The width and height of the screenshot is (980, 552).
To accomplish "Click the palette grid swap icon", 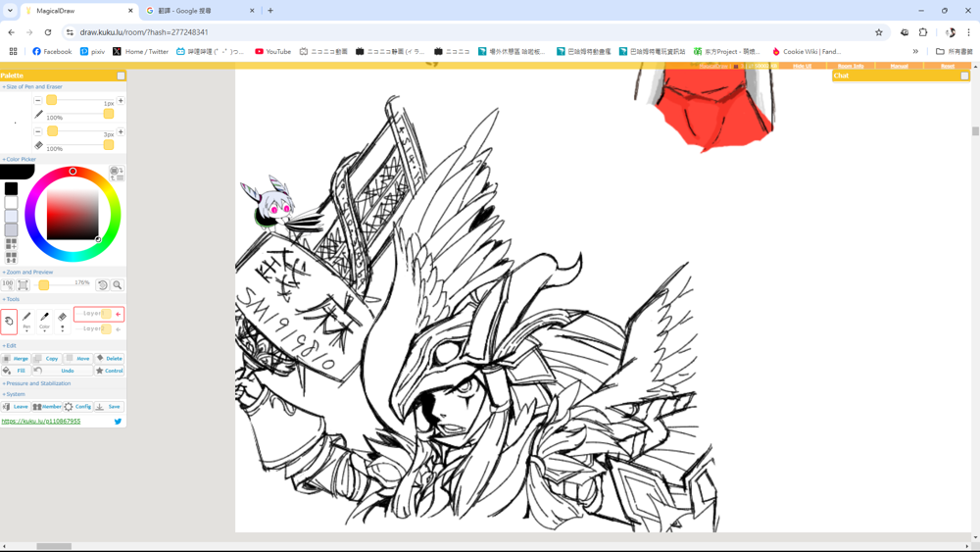I will point(11,257).
